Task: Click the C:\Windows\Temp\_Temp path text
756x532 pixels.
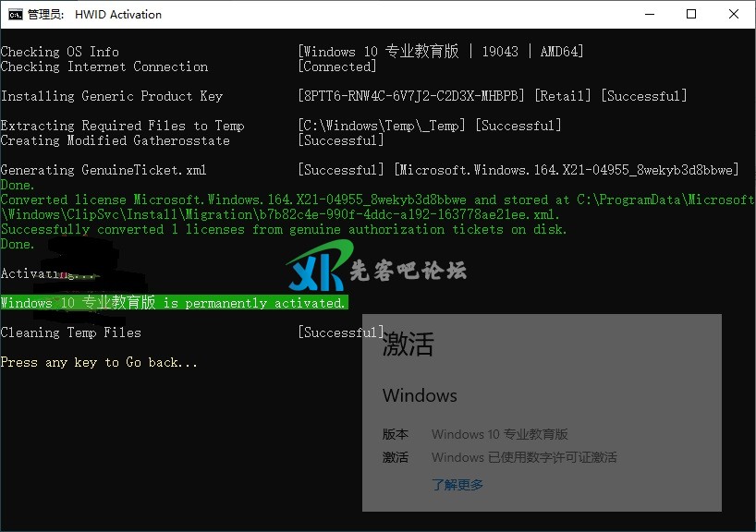Action: [x=384, y=126]
